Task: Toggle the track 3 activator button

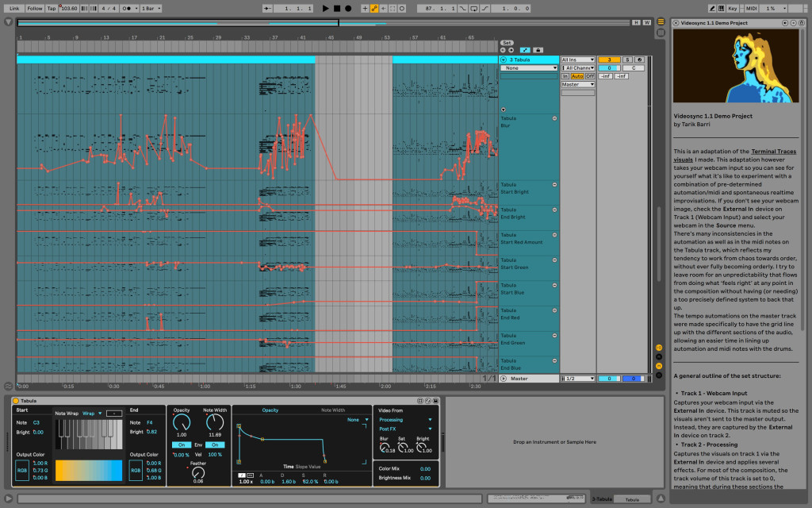Action: tap(609, 60)
